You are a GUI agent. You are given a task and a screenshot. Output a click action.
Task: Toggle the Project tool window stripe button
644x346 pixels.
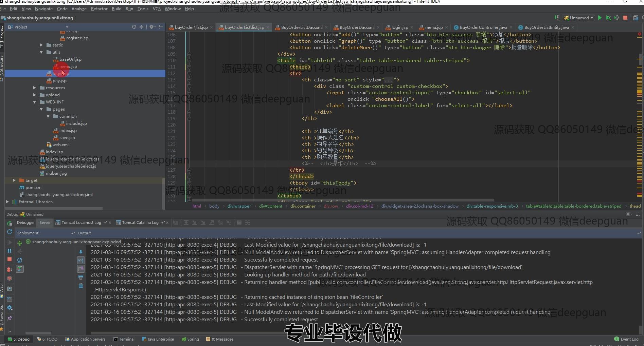pyautogui.click(x=2, y=34)
